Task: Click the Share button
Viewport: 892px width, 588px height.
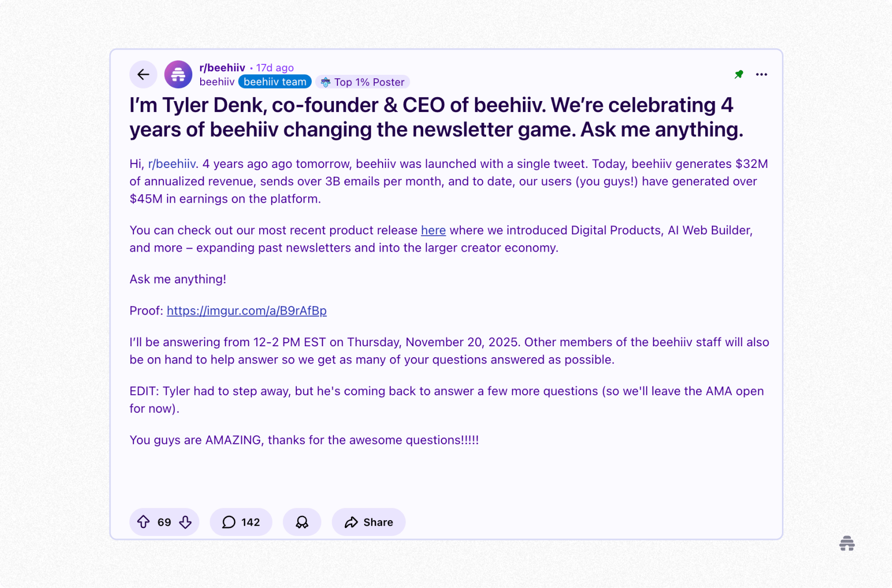Action: (x=368, y=522)
